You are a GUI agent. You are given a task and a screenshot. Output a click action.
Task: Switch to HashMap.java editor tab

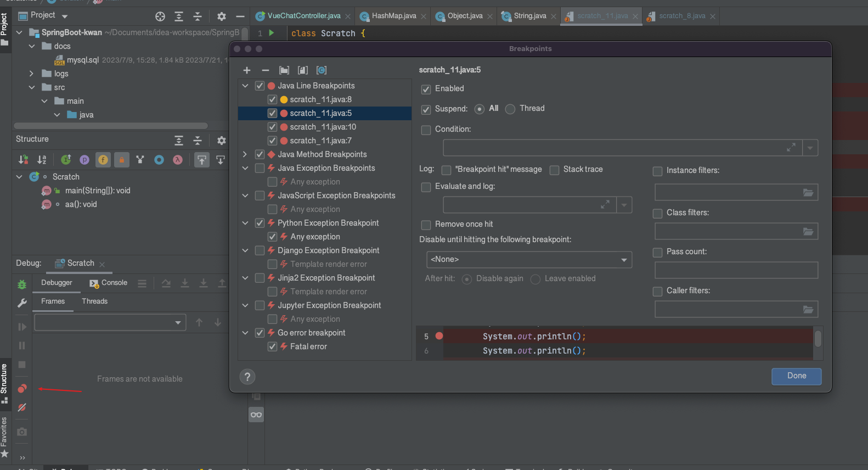point(393,16)
